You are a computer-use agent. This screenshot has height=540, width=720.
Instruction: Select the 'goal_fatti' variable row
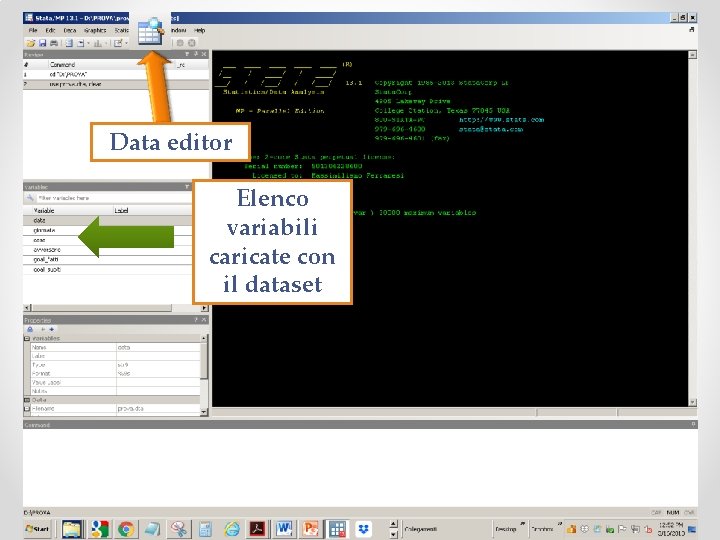(x=108, y=259)
